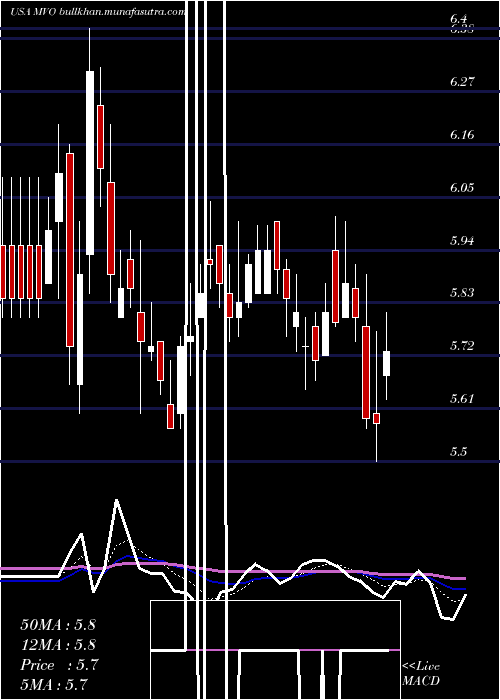Click the 12MA : 5.8 readout

click(58, 645)
